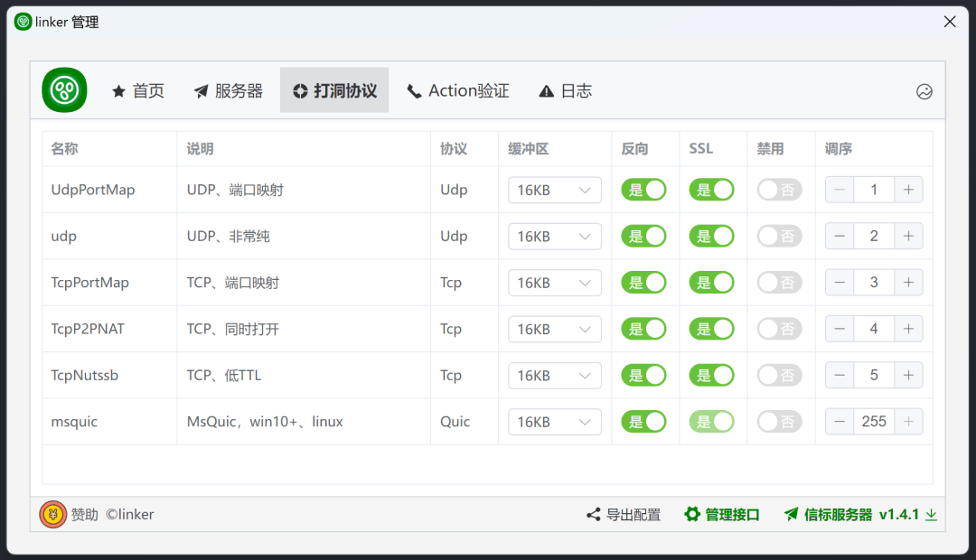Click the sponsor coin icon
Image resolution: width=976 pixels, height=560 pixels.
point(53,515)
